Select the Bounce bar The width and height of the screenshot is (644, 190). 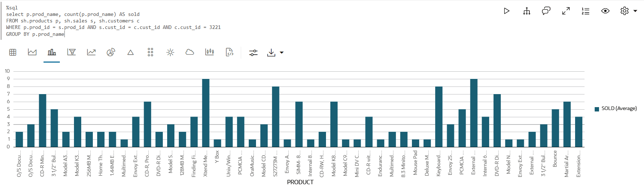coord(555,128)
